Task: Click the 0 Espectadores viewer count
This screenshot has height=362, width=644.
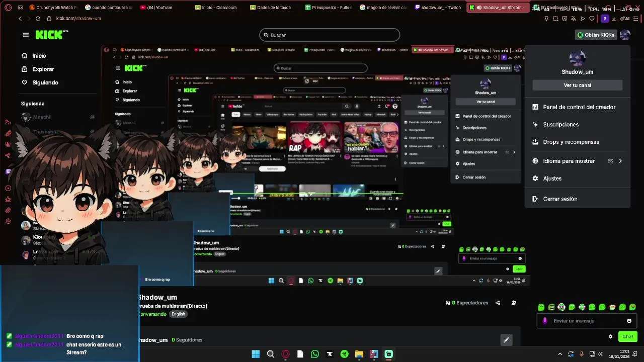Action: [467, 303]
